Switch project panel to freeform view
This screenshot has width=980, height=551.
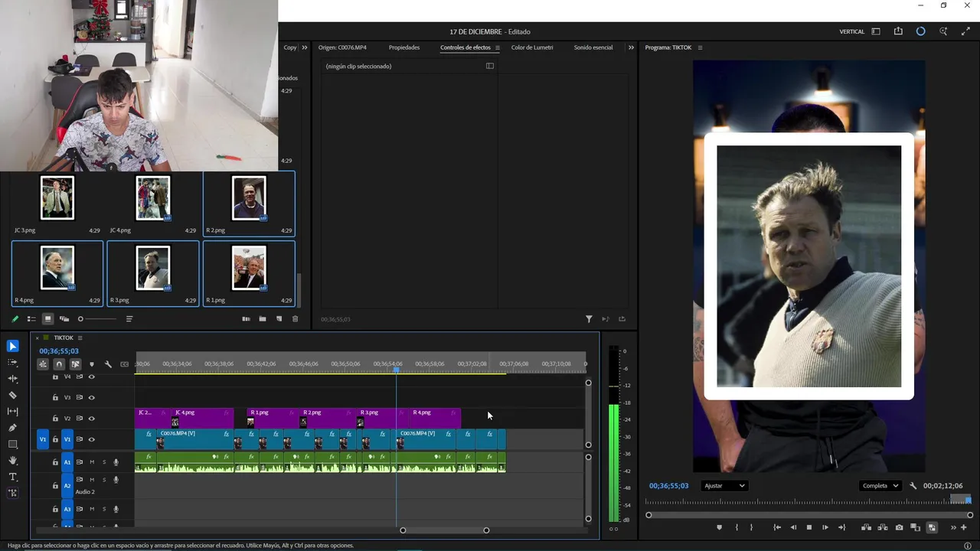coord(64,319)
